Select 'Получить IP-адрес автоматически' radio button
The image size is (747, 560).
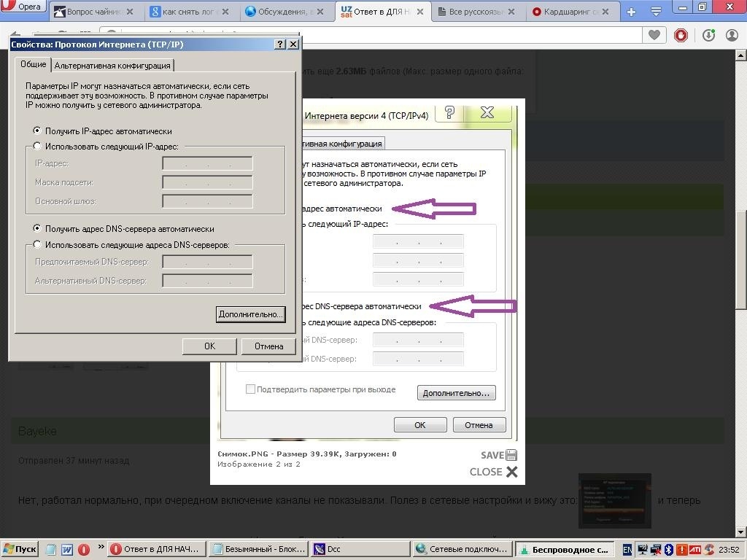click(x=37, y=131)
